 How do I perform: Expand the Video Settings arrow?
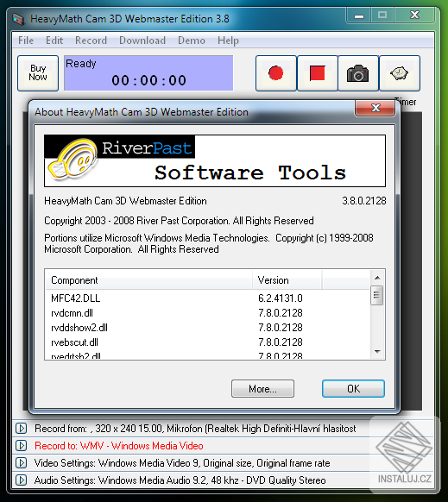[x=22, y=463]
